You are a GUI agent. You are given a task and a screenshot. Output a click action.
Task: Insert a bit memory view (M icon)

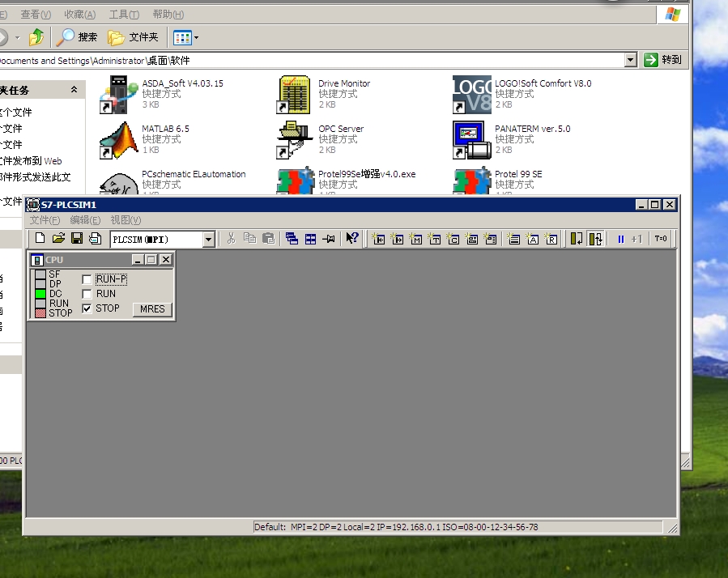pos(416,239)
